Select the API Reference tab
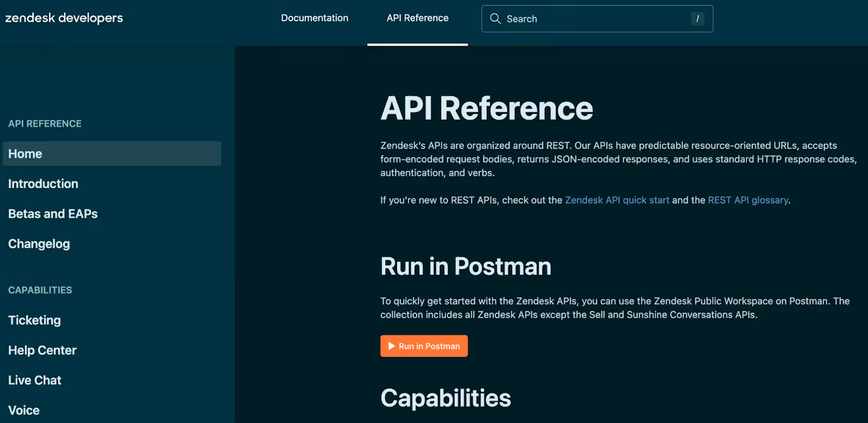 click(x=418, y=18)
